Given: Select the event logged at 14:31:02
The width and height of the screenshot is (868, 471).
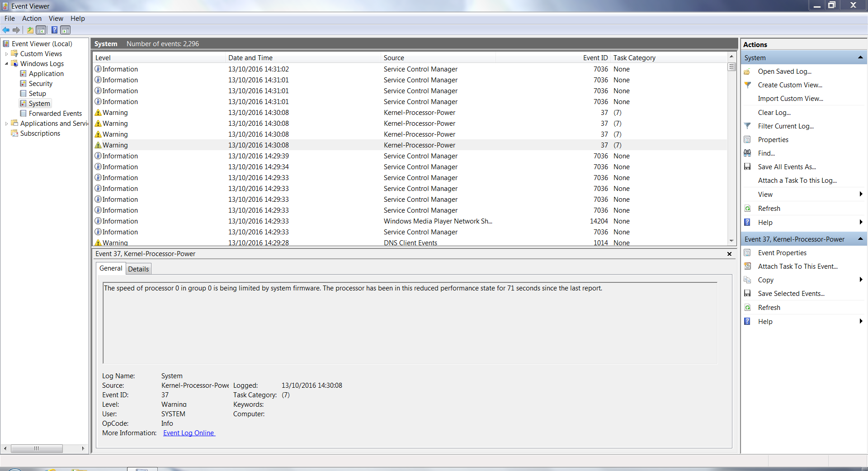Looking at the screenshot, I should pos(410,69).
